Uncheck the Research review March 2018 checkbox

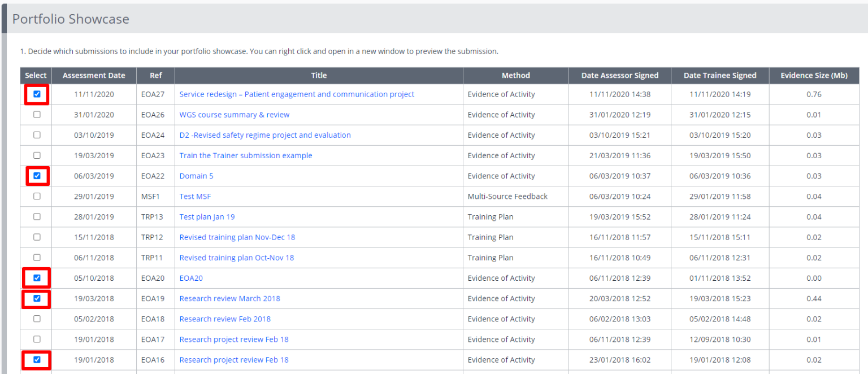point(37,298)
